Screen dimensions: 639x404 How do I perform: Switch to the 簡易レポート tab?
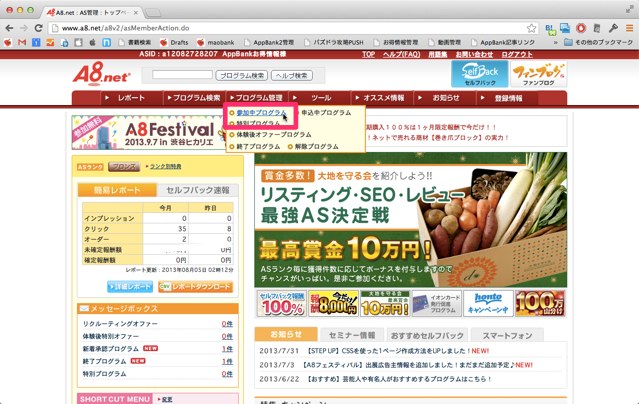117,190
